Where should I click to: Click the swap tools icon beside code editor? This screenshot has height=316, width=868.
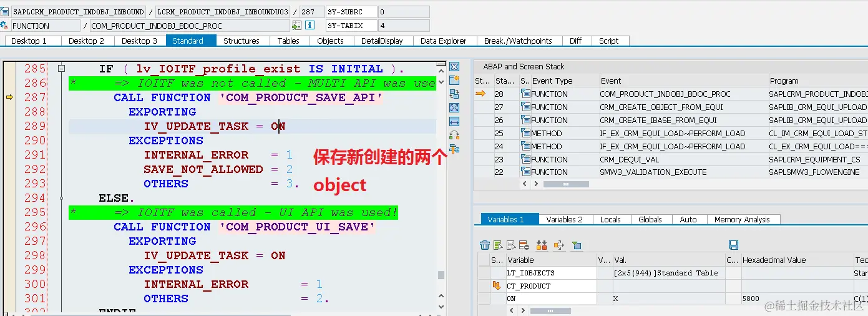pyautogui.click(x=454, y=136)
